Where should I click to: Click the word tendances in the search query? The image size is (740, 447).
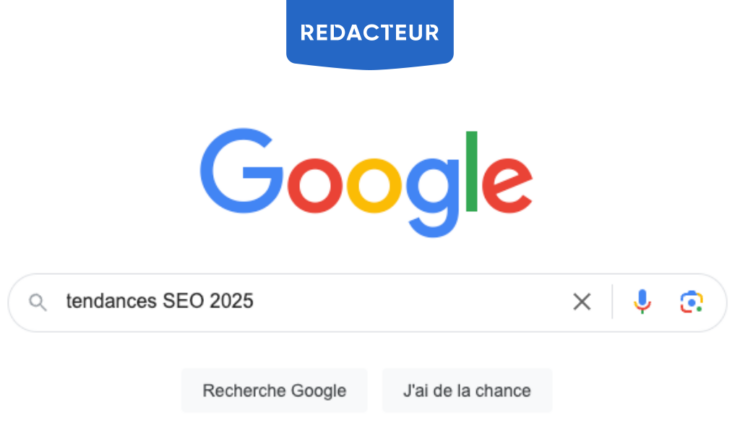111,301
